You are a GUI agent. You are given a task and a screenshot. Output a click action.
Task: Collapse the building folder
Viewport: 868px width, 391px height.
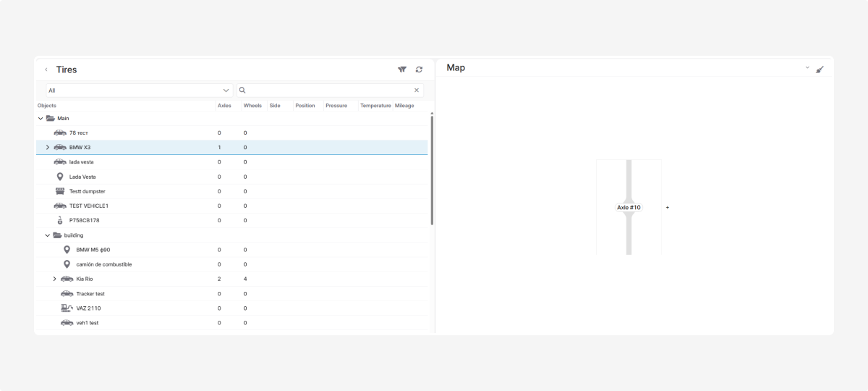click(x=48, y=235)
